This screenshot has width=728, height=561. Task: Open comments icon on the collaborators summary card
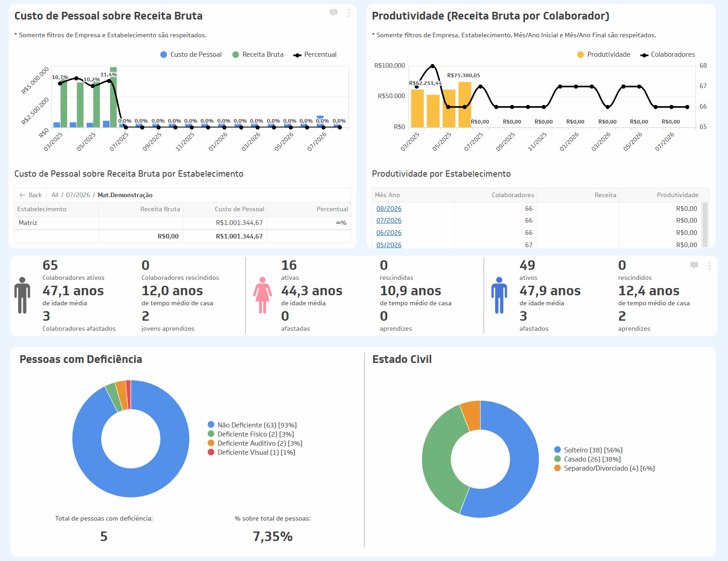[694, 265]
